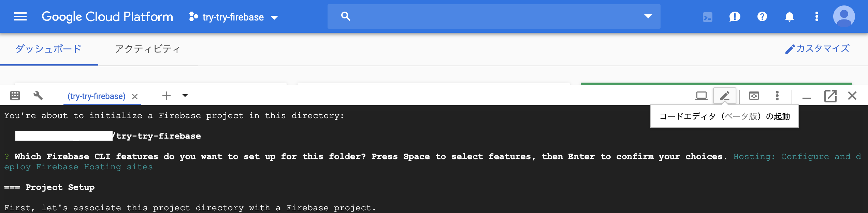This screenshot has height=213, width=868.
Task: Switch to the アクティビティ tab
Action: click(147, 49)
